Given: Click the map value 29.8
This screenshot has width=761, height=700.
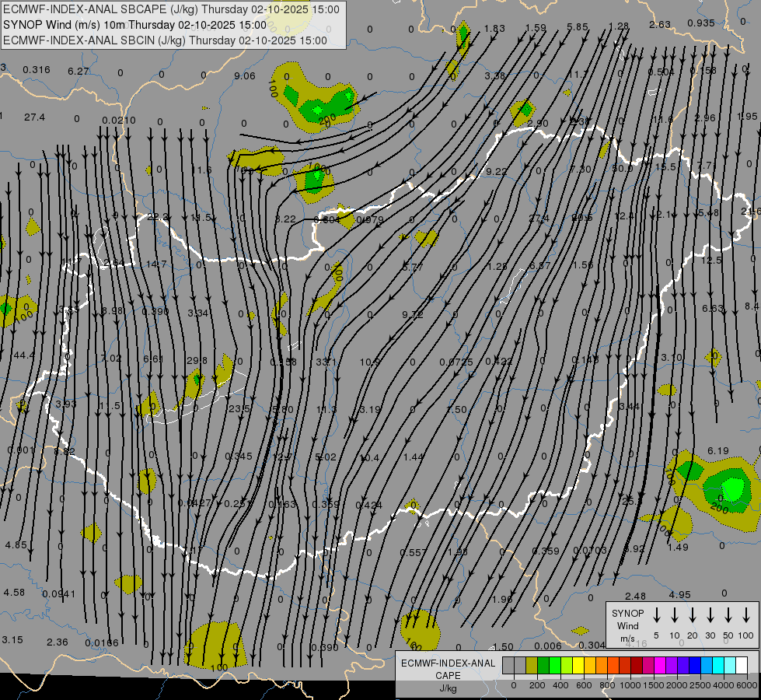Looking at the screenshot, I should pyautogui.click(x=197, y=360).
